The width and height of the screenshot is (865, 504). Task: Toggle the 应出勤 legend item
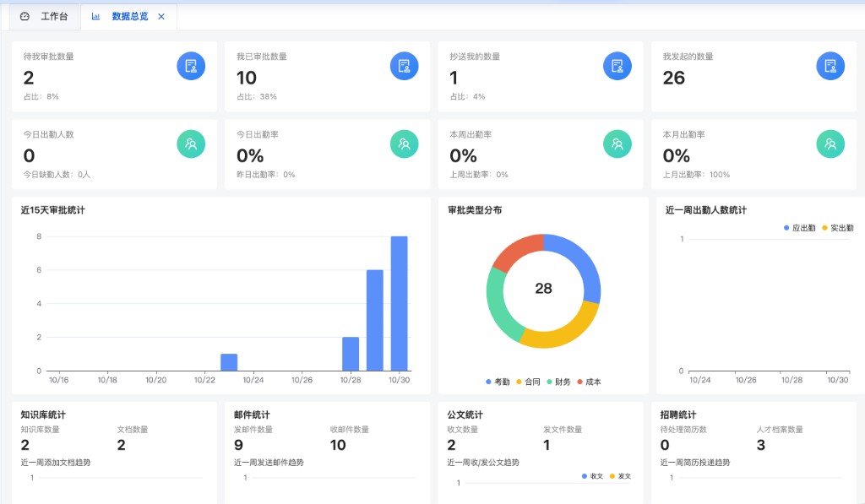click(799, 228)
